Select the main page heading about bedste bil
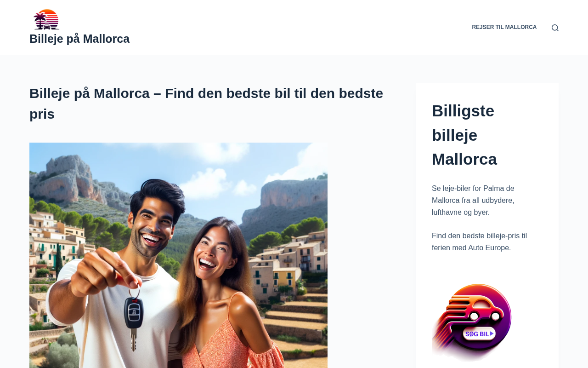This screenshot has height=368, width=588. coord(206,103)
